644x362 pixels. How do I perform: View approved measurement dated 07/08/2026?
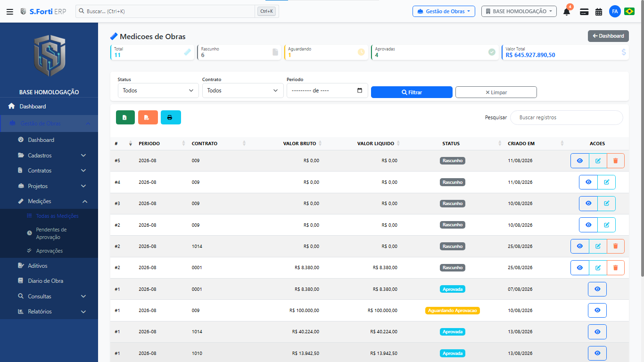597,289
